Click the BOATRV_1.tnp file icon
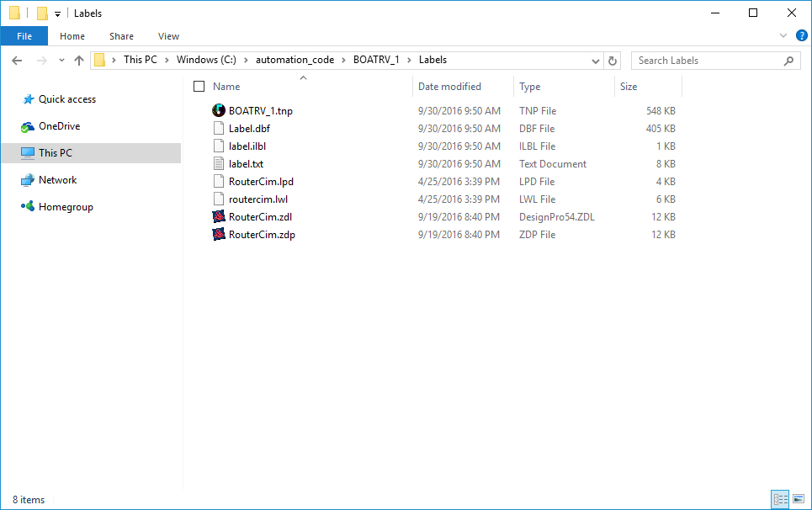Viewport: 812px width, 510px height. (220, 110)
